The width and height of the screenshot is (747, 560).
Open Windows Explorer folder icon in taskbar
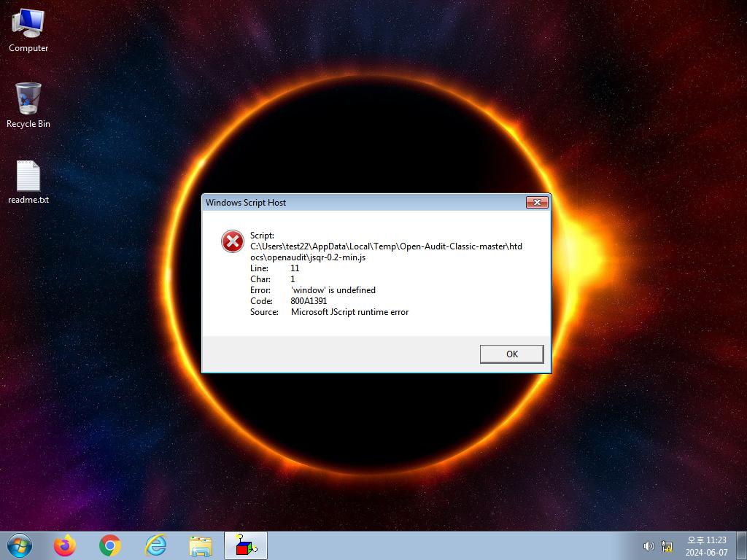click(x=201, y=546)
